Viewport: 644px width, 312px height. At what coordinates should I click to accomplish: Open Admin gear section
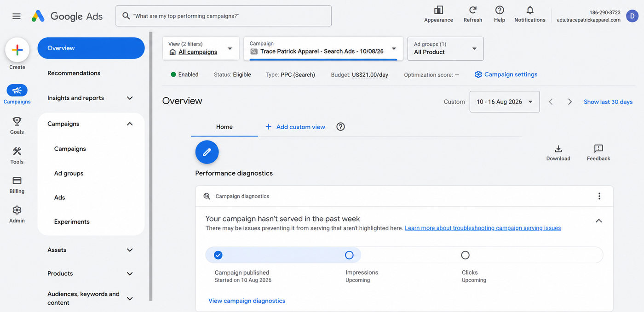pyautogui.click(x=17, y=214)
